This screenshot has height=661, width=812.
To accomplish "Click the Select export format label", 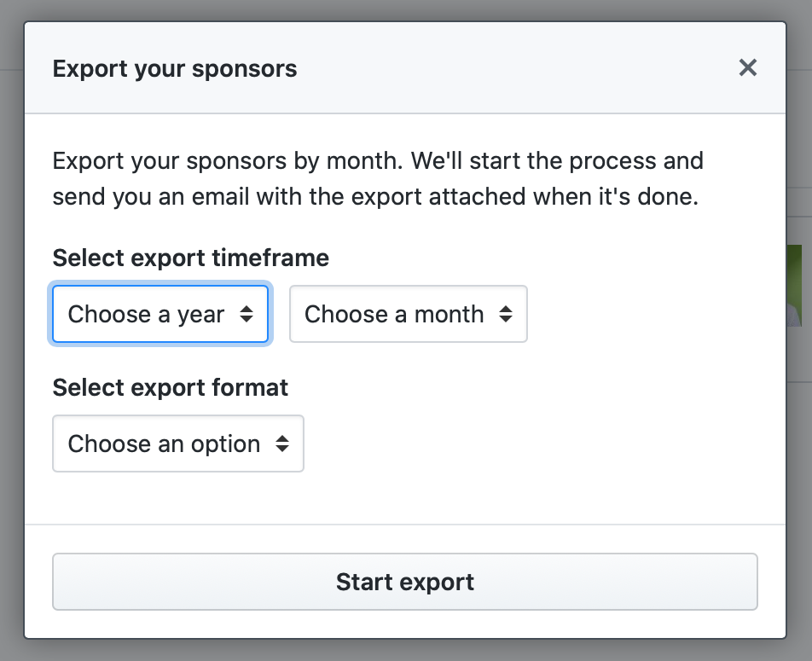I will tap(171, 387).
